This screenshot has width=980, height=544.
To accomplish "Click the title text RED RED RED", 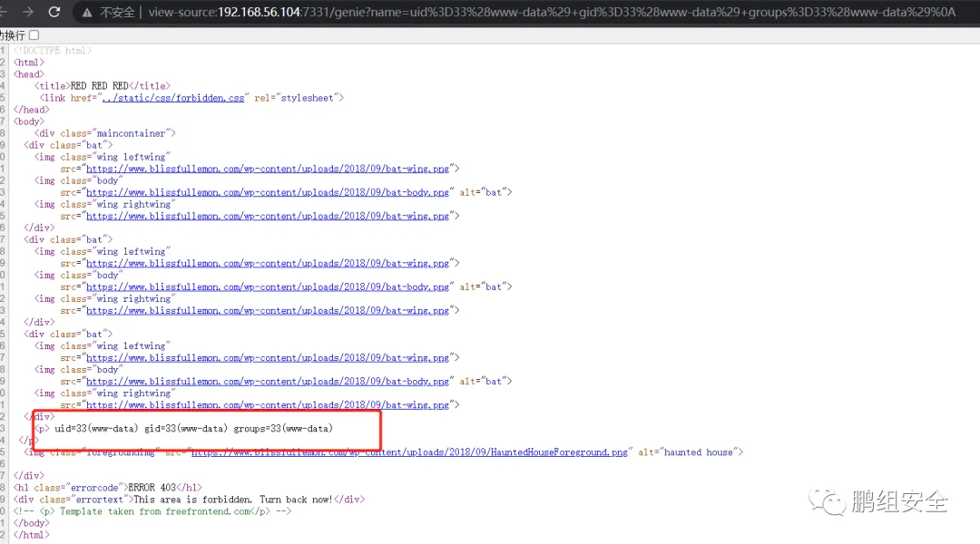I will [100, 86].
